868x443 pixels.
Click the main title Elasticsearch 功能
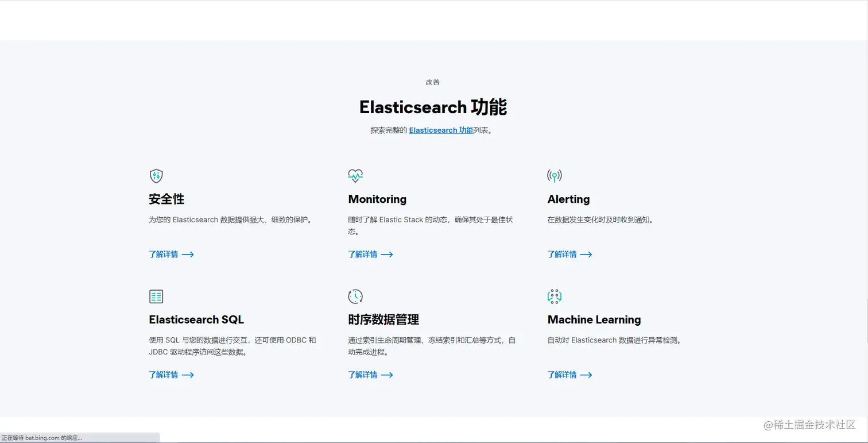[x=433, y=107]
